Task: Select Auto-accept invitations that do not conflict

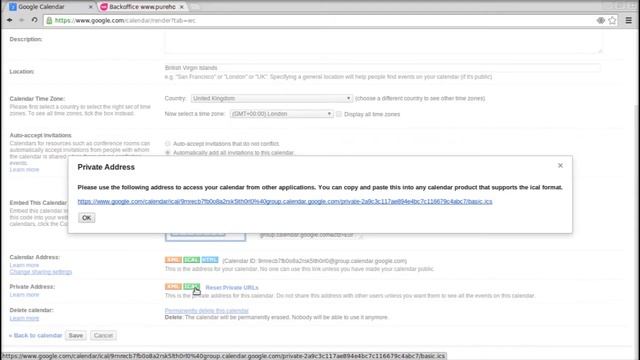Action: (168, 144)
